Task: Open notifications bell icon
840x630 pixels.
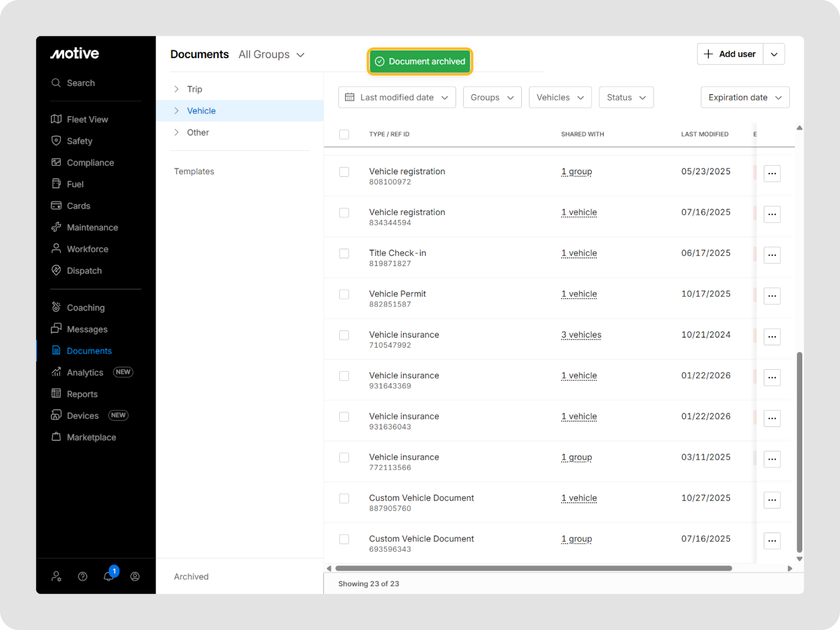Action: (109, 576)
